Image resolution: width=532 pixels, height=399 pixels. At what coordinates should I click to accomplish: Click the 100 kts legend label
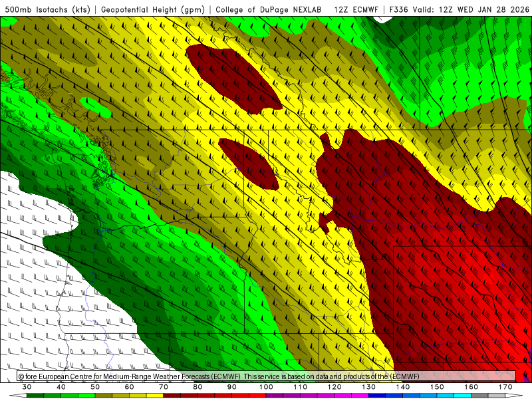pyautogui.click(x=266, y=387)
